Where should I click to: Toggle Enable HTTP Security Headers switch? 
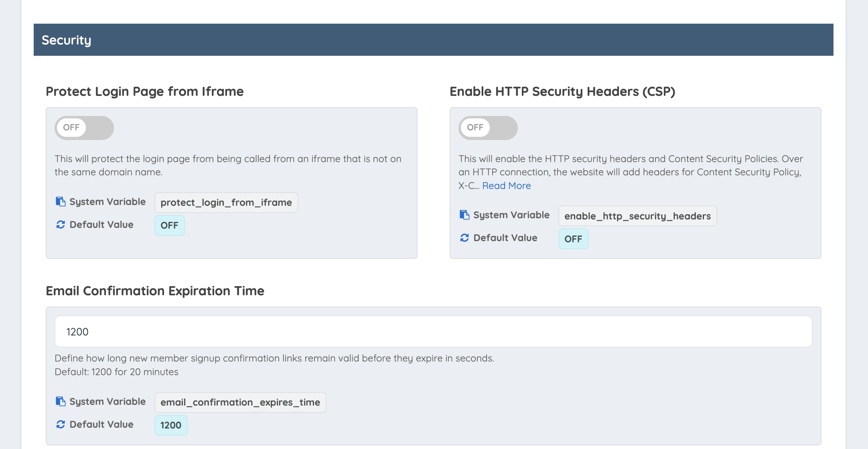pyautogui.click(x=488, y=128)
